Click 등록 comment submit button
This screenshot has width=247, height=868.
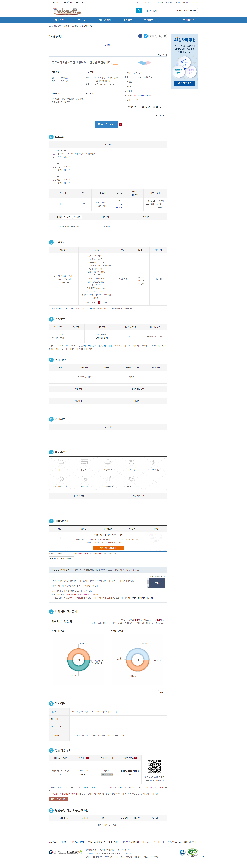[x=157, y=583]
